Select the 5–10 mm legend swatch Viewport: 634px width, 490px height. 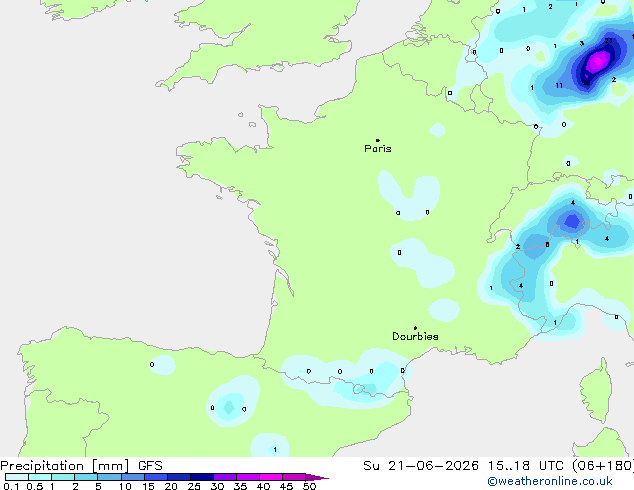[x=109, y=477]
